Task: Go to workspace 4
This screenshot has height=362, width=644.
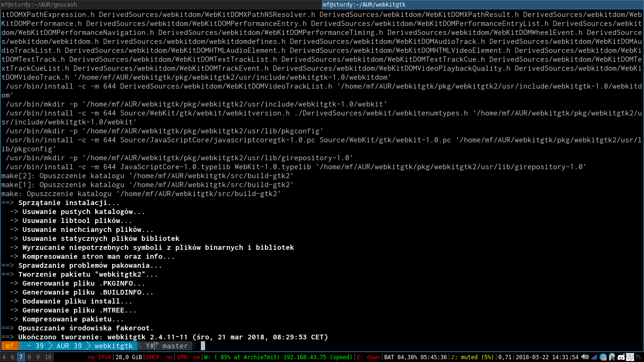Action: click(4, 357)
